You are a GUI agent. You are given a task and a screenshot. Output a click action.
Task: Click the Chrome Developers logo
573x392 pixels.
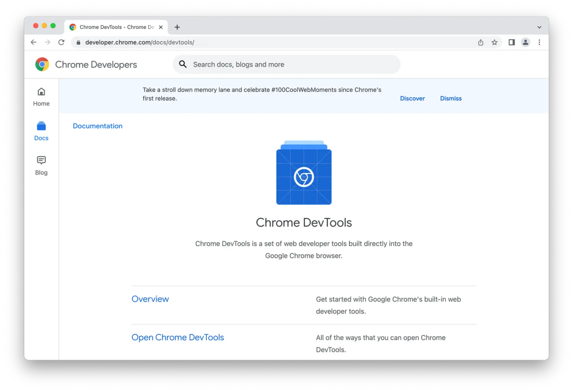click(85, 64)
